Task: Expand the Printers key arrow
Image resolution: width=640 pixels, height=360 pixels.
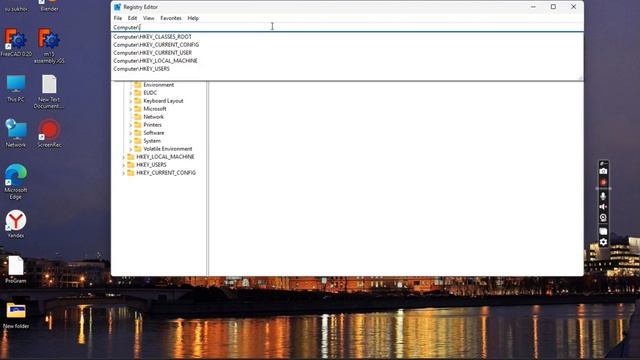Action: pyautogui.click(x=131, y=125)
